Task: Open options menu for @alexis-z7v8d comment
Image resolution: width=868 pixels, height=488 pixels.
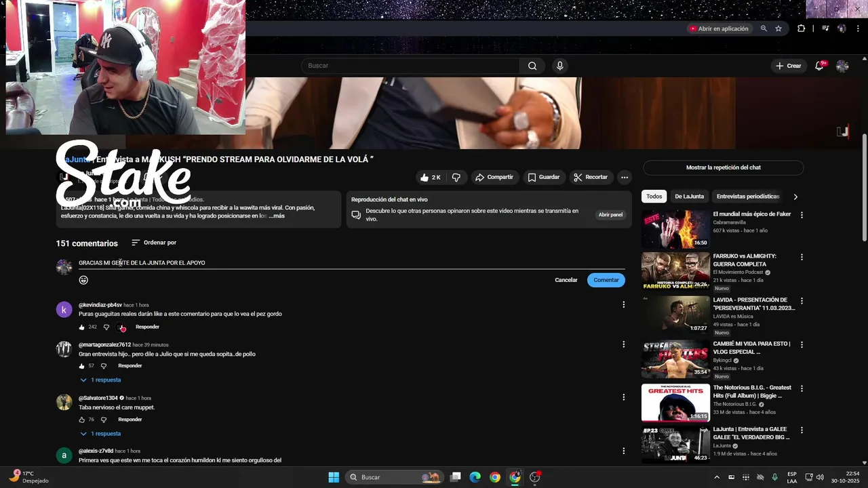Action: coord(623,451)
